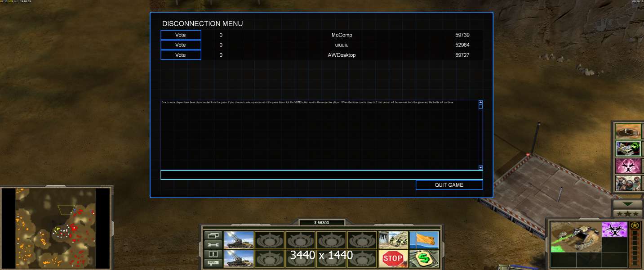Select the player name AWDesktop

[x=342, y=55]
